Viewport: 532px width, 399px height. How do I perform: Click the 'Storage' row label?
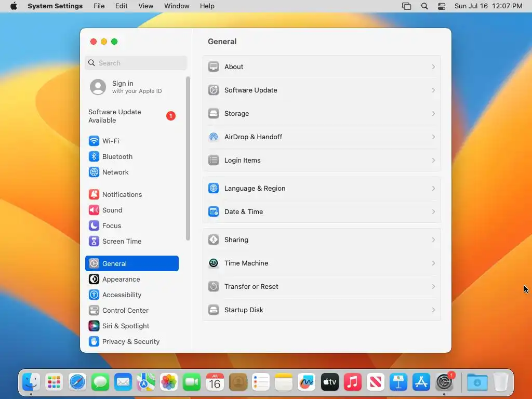click(x=236, y=114)
